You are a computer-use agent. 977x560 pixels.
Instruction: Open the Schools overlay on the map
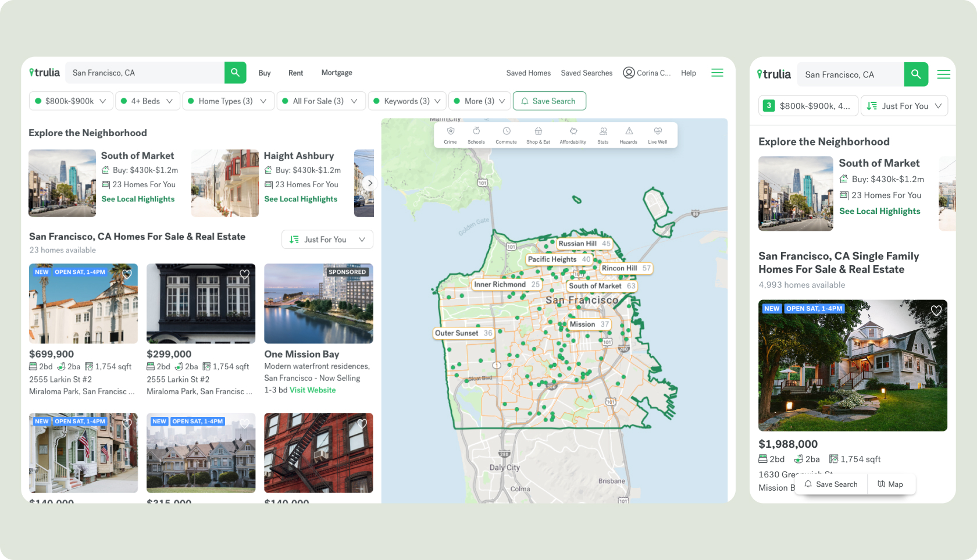[x=476, y=134]
